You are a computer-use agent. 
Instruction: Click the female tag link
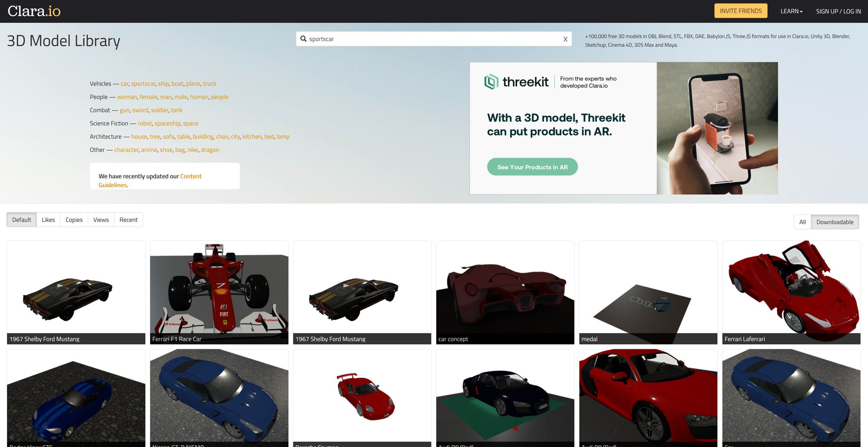[148, 97]
